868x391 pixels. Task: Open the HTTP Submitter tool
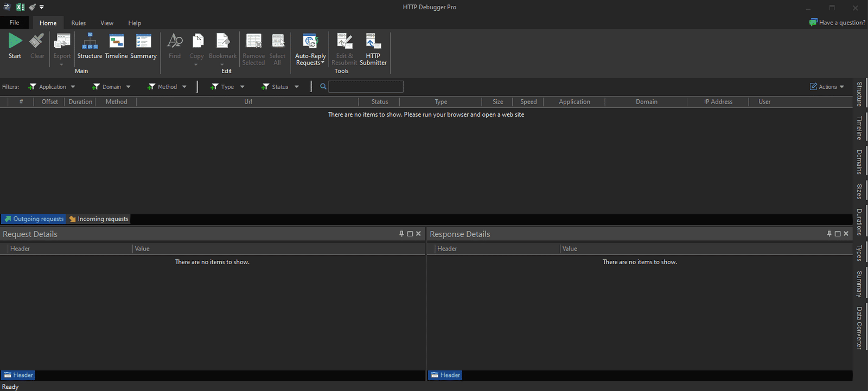tap(373, 42)
